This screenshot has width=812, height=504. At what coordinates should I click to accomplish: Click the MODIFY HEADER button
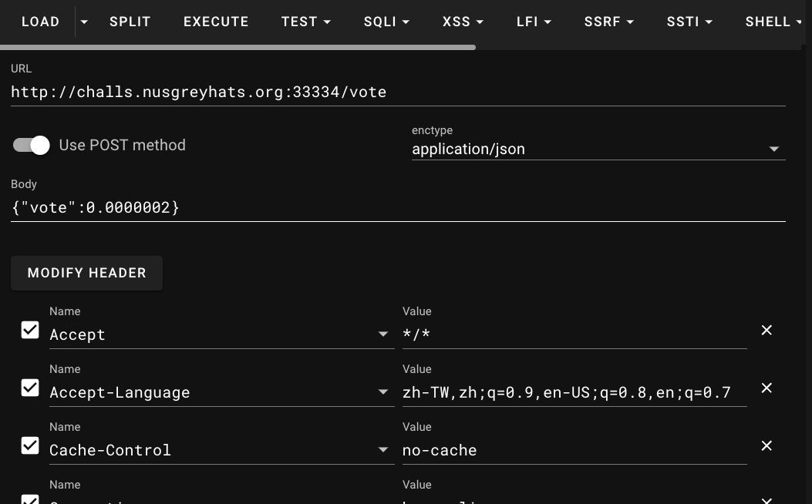(86, 273)
